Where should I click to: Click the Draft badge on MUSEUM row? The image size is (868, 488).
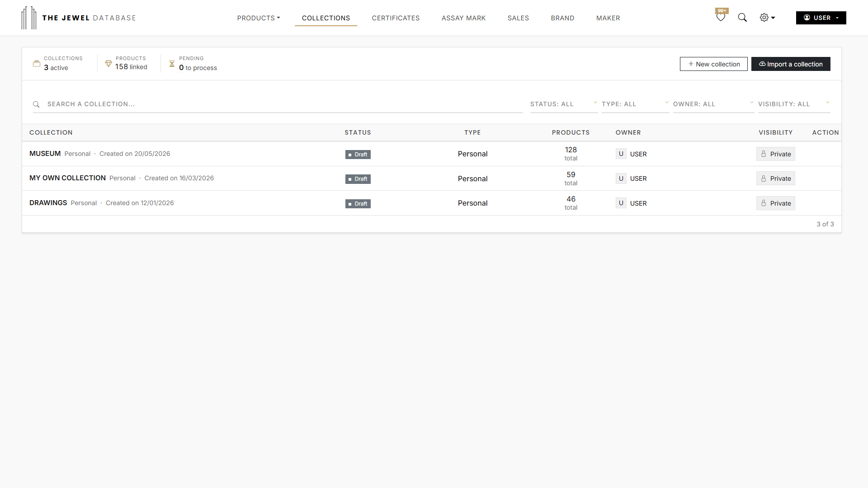[x=358, y=155]
